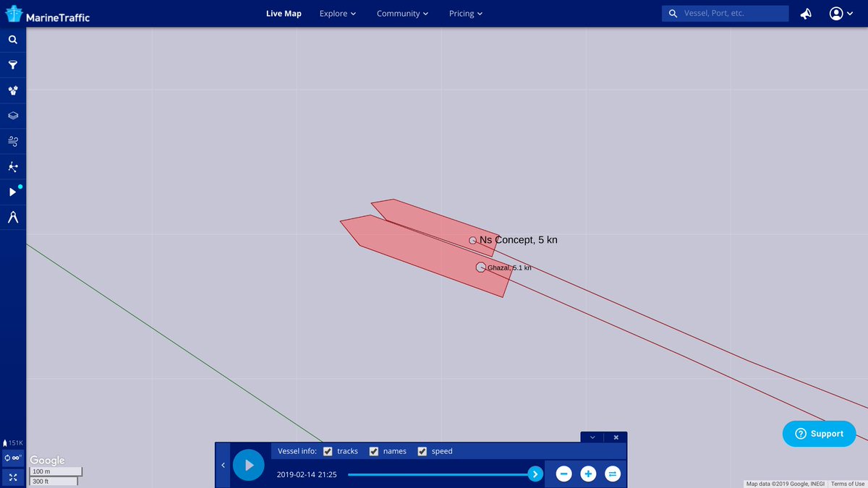Open the map layers panel
The image size is (868, 488).
pyautogui.click(x=13, y=116)
